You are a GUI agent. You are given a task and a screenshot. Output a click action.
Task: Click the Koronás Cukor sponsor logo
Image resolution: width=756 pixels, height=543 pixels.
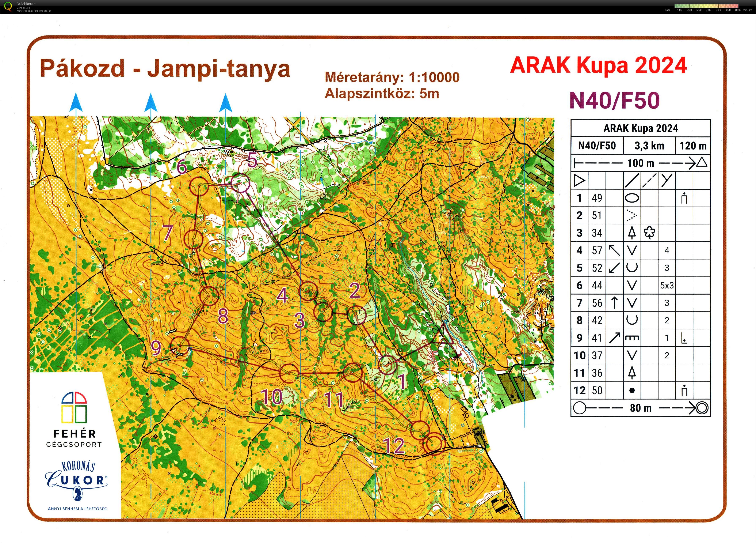coord(77,485)
